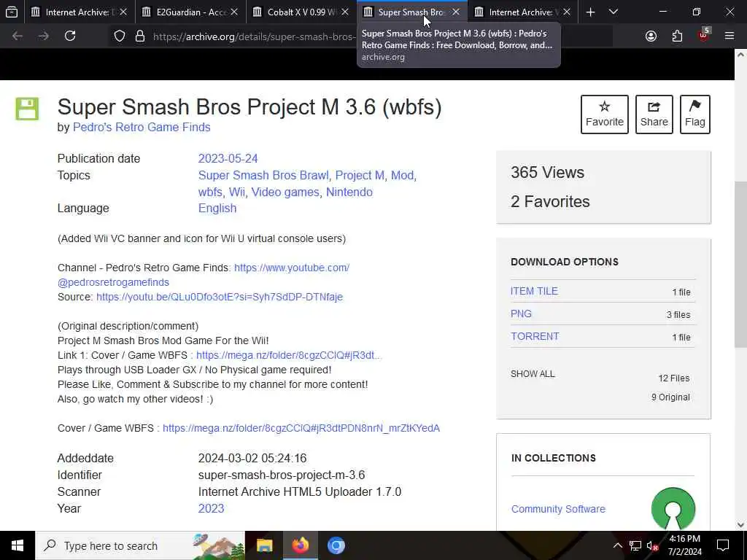
Task: Click the green Community Software collection logo
Action: (673, 508)
